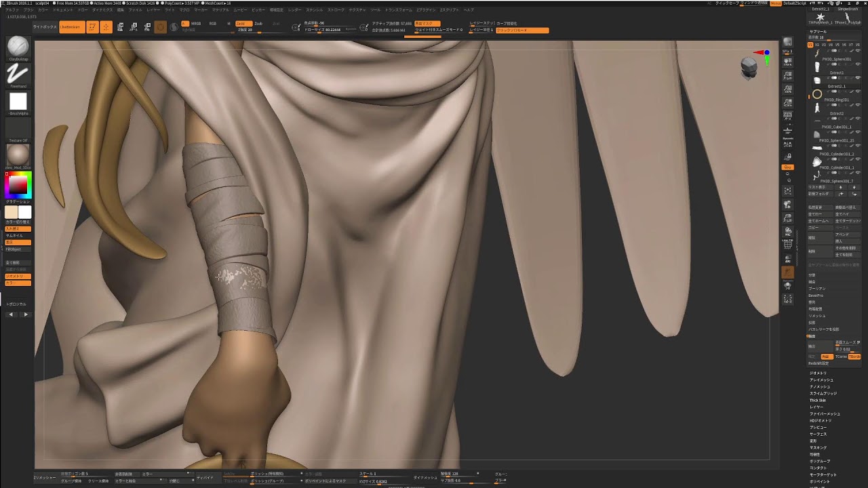
Task: Click the リスト表示 button
Action: point(820,186)
